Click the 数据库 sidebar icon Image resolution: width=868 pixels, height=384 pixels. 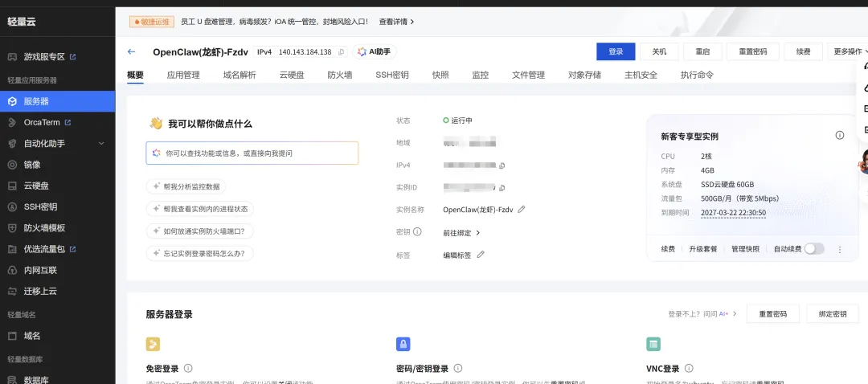[12, 379]
